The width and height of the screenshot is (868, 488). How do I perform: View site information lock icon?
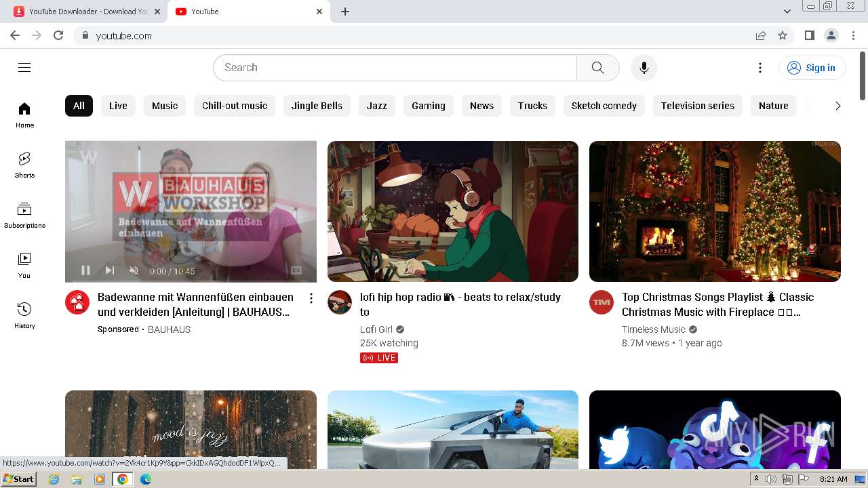click(85, 35)
